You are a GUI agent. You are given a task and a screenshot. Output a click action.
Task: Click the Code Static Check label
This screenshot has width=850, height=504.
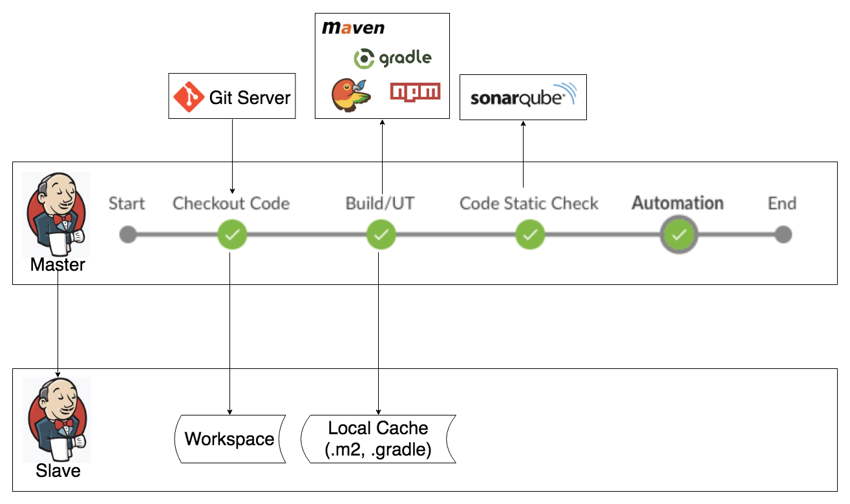[529, 204]
